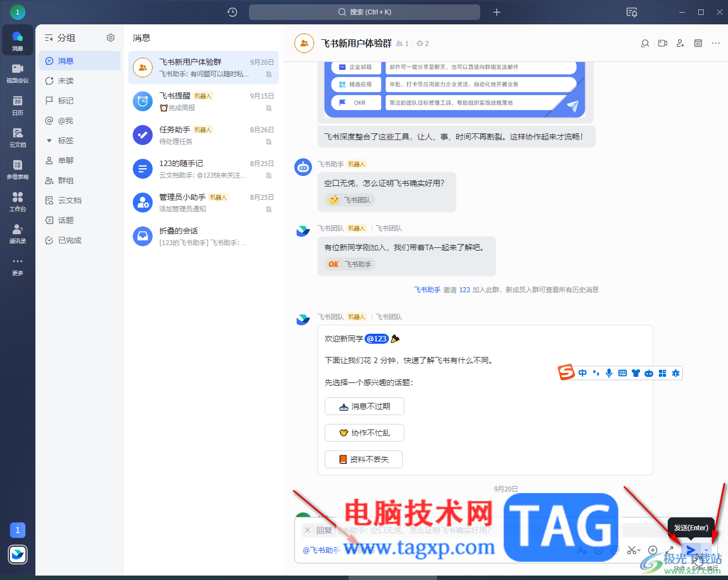Open Sogou IME soft keyboard icon
Screen dimensions: 728x580
pyautogui.click(x=622, y=373)
